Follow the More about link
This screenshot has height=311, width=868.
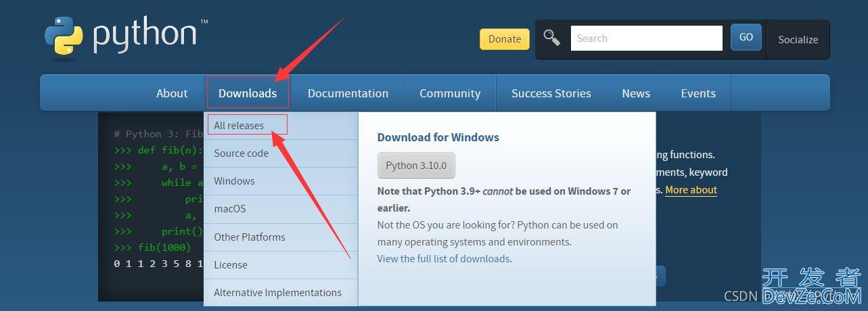pos(691,190)
